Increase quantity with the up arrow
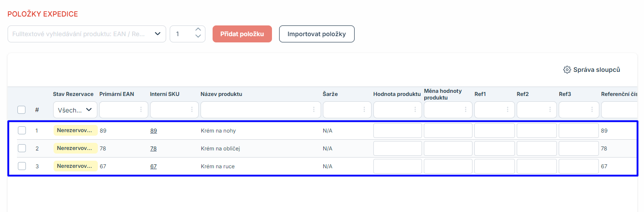This screenshot has height=212, width=644. [x=198, y=30]
